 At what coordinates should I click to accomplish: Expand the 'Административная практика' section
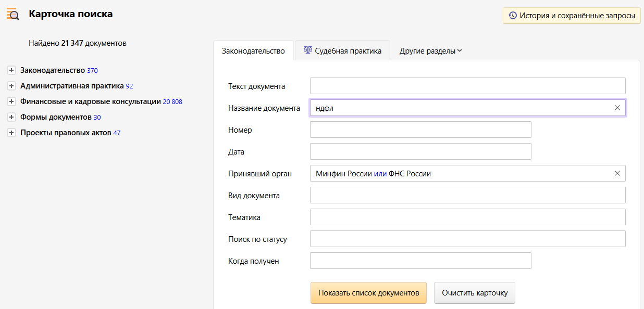(11, 86)
